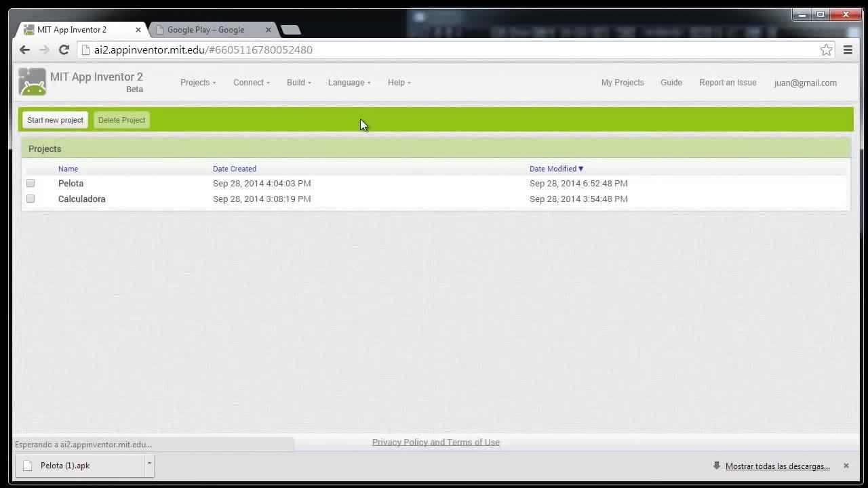Click Mostrar todas las descargas link

pos(778,466)
